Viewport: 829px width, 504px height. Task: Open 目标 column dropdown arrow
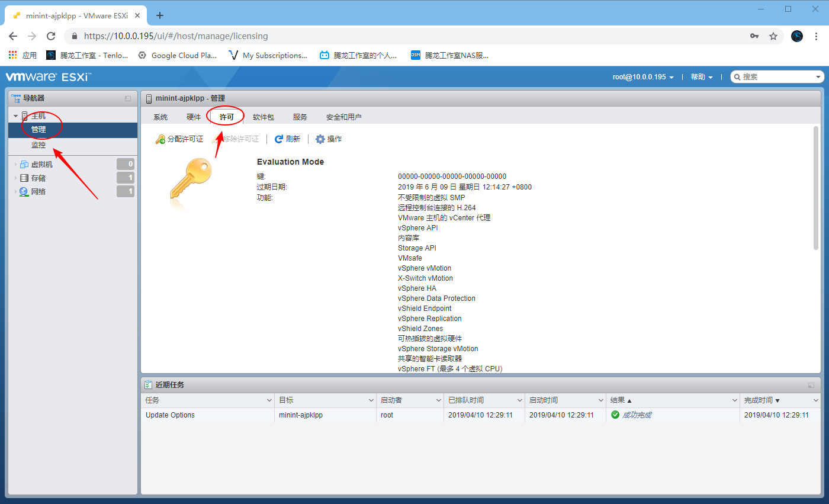tap(370, 401)
